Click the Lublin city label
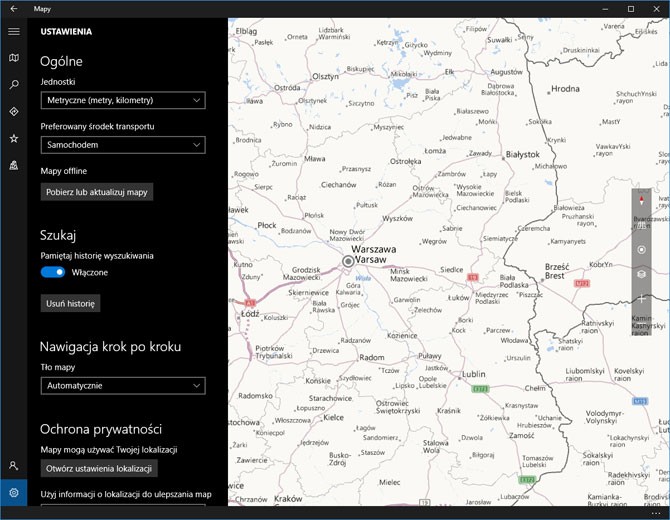 click(473, 374)
